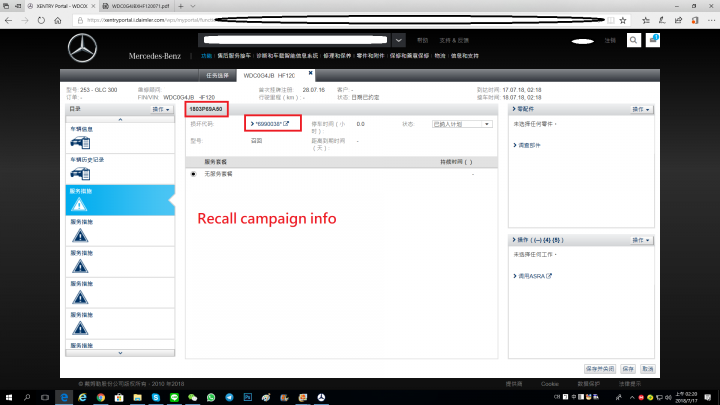Open a new browser tab with plus

click(180, 6)
